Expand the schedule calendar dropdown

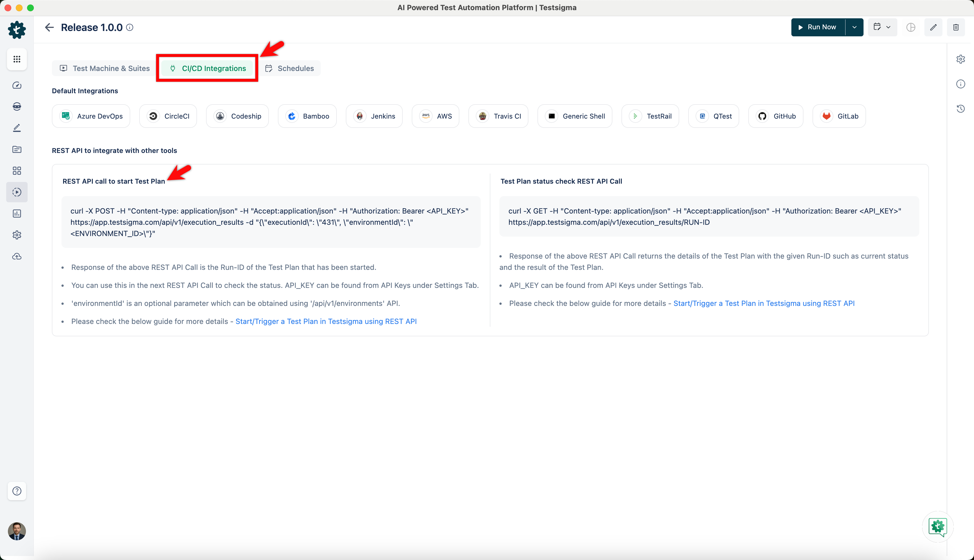pos(882,27)
